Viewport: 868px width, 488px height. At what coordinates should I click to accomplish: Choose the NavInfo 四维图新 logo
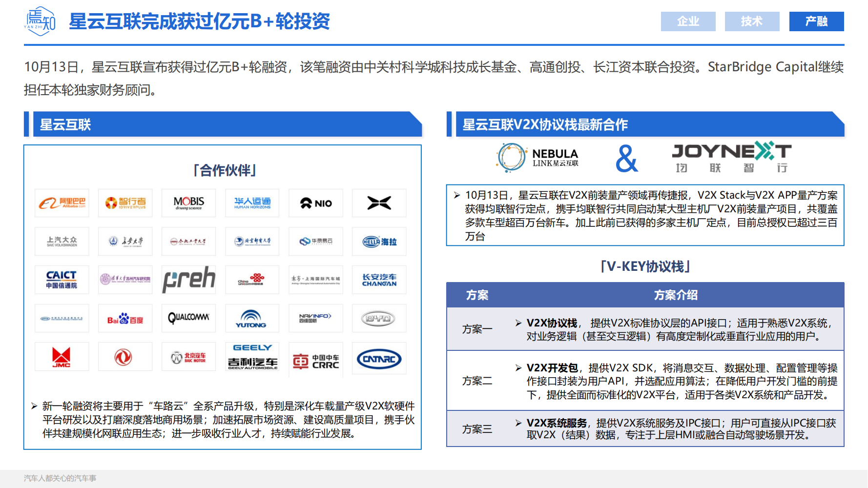point(316,318)
